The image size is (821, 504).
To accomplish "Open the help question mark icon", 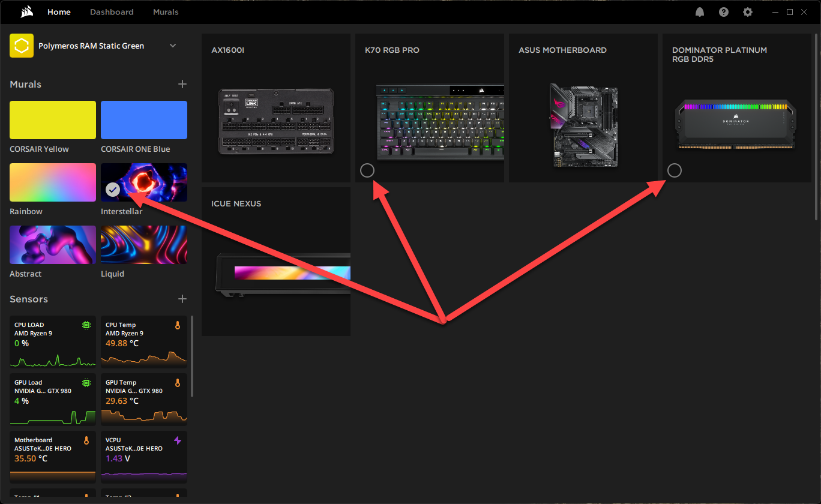I will click(724, 12).
